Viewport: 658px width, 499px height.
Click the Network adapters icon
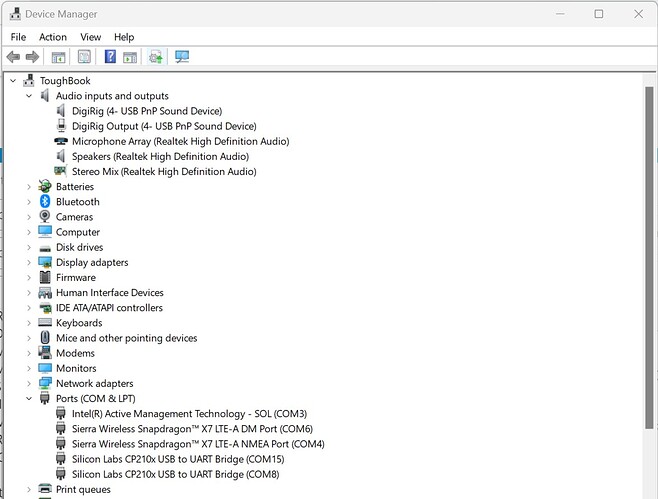coord(45,383)
